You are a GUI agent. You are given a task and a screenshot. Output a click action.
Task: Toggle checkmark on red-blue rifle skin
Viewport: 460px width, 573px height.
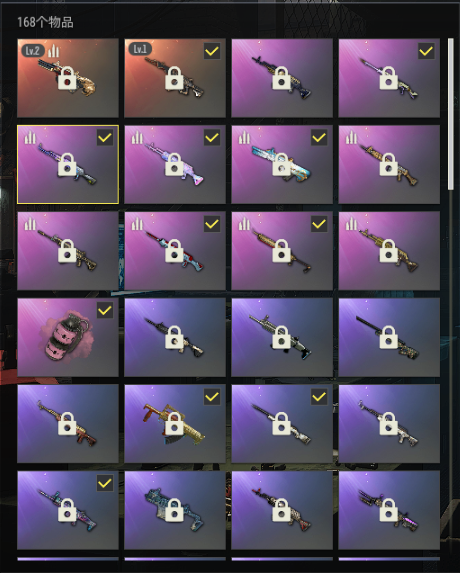pos(212,224)
